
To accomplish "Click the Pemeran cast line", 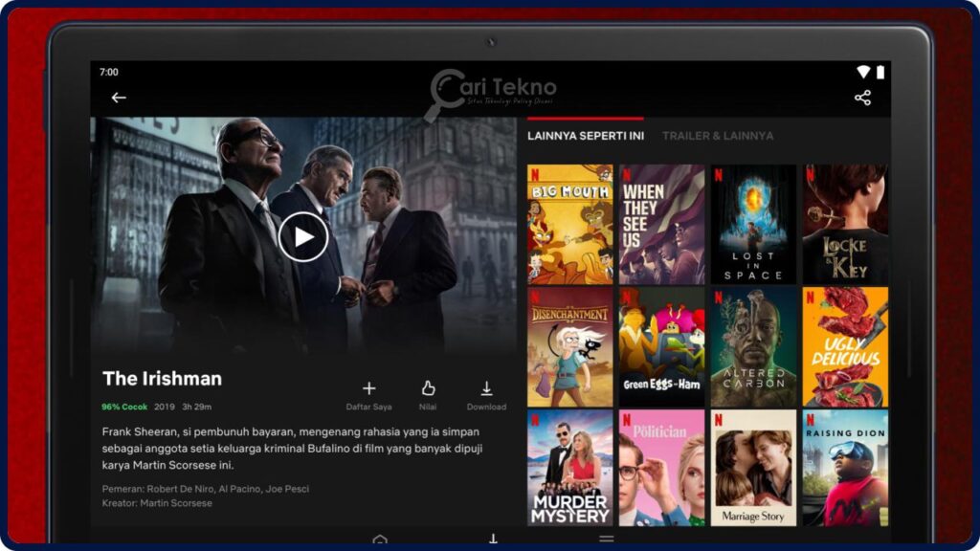I will 205,489.
